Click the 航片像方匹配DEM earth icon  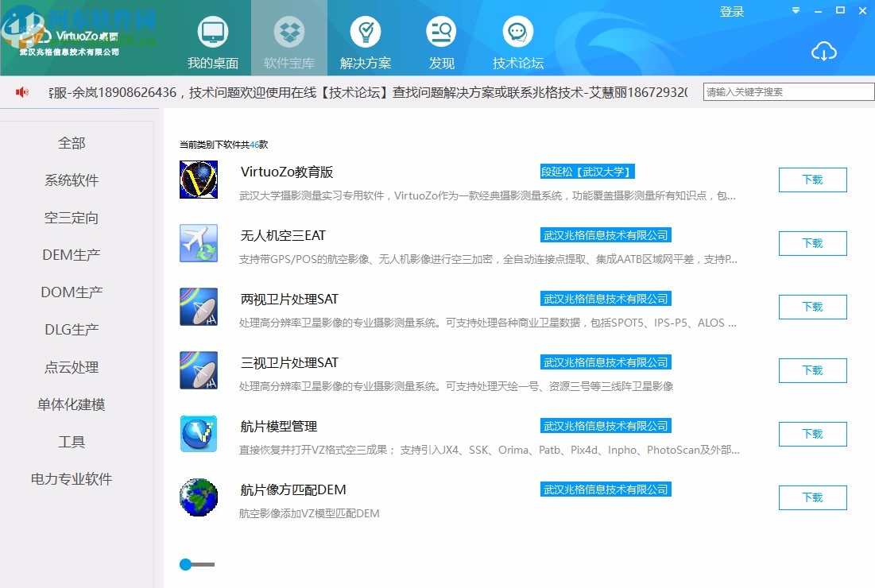[198, 497]
